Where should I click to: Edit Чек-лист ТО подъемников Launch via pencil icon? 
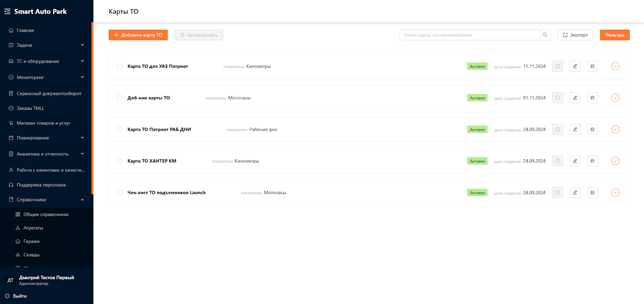click(x=575, y=193)
